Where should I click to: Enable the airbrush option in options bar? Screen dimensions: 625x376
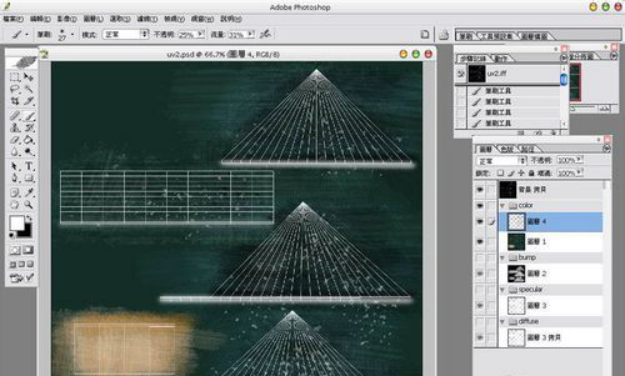(x=265, y=34)
